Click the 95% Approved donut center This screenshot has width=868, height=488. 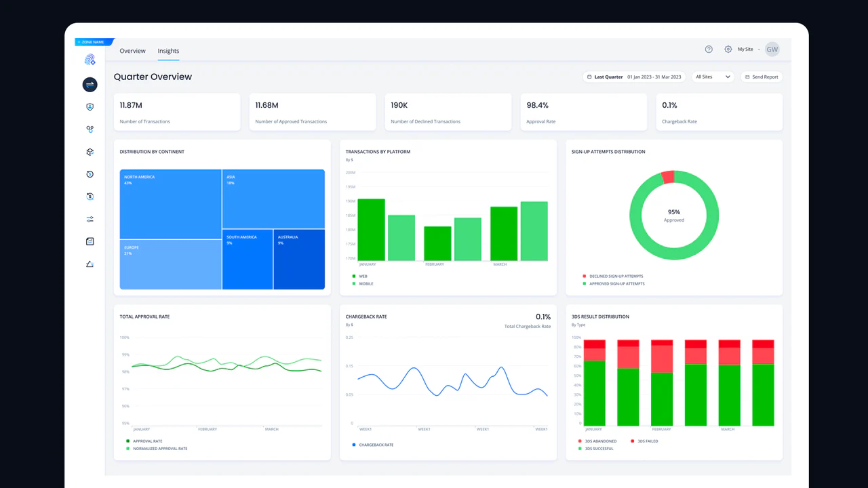pyautogui.click(x=674, y=216)
